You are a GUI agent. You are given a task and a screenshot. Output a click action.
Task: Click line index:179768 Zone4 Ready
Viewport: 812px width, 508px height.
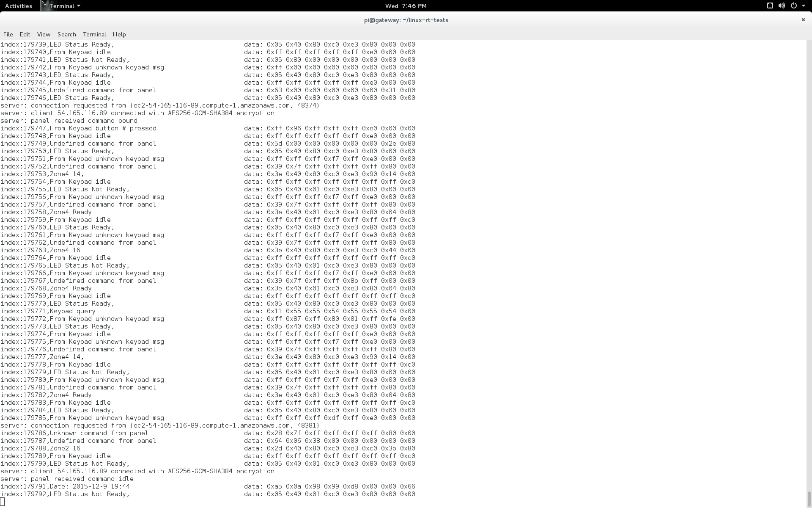coord(208,288)
